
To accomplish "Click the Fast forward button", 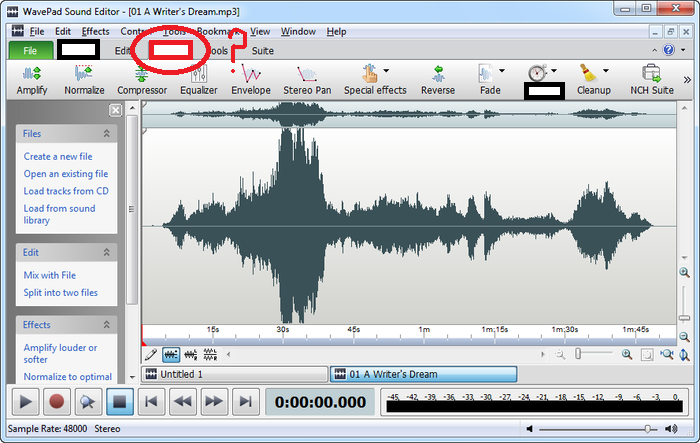I will point(214,402).
